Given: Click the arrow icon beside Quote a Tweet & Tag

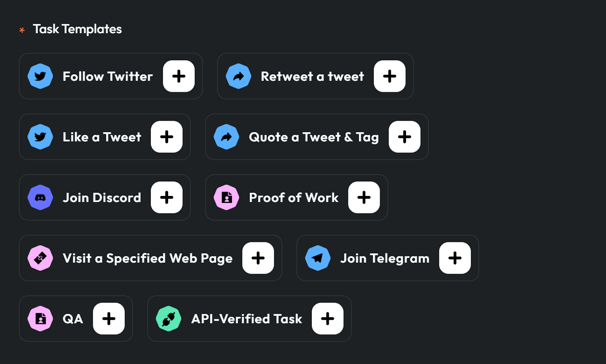Looking at the screenshot, I should (x=226, y=137).
